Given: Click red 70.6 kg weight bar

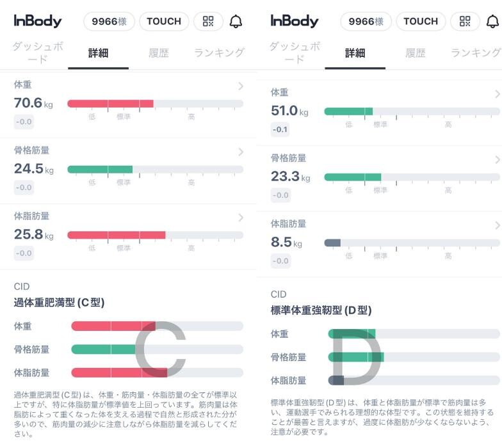Looking at the screenshot, I should (110, 104).
